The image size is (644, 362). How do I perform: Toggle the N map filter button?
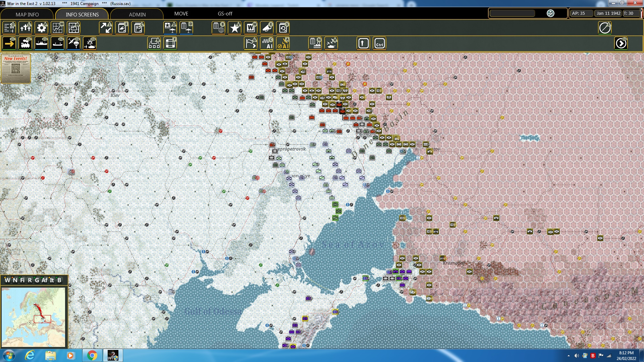point(15,280)
